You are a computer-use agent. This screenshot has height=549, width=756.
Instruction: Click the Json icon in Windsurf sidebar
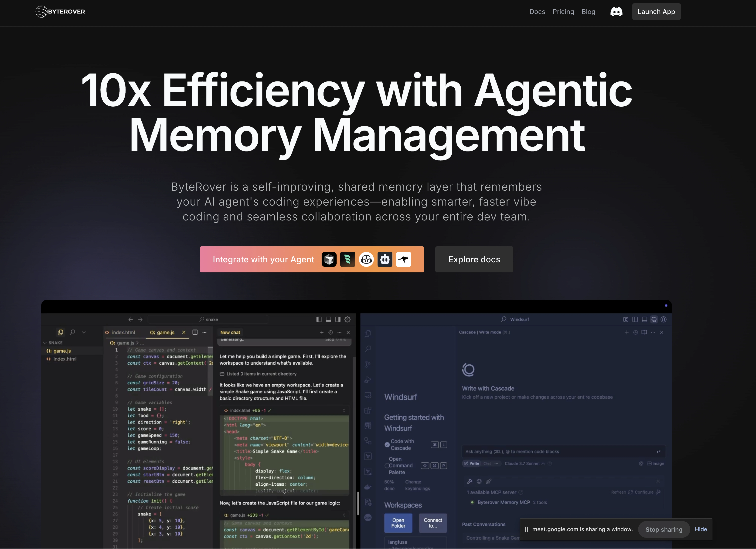point(368,517)
